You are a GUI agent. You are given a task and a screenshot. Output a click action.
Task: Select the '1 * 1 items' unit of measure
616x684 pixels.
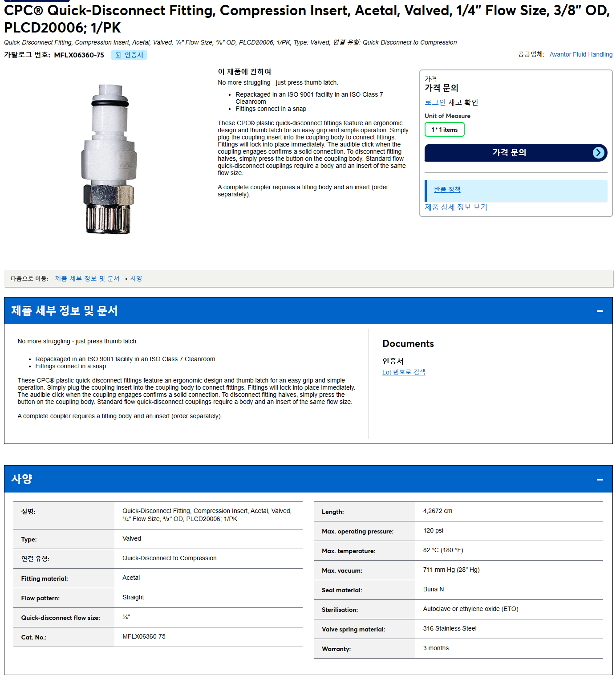coord(444,130)
